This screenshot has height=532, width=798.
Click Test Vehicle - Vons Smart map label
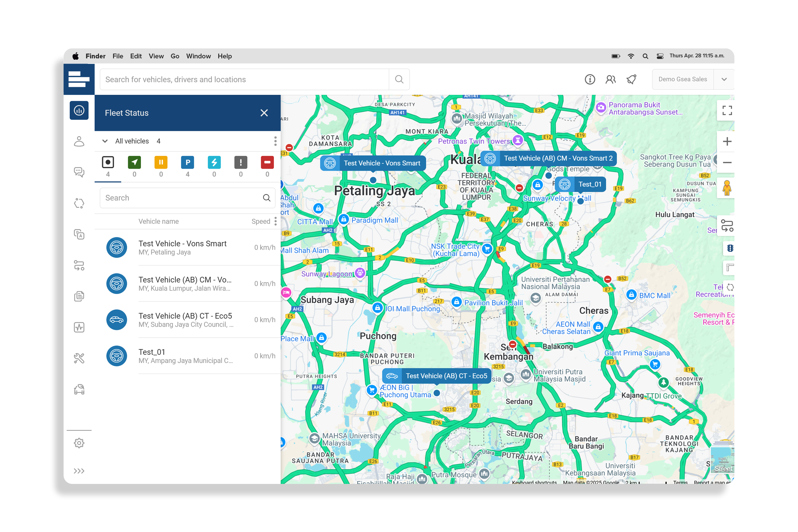(373, 163)
